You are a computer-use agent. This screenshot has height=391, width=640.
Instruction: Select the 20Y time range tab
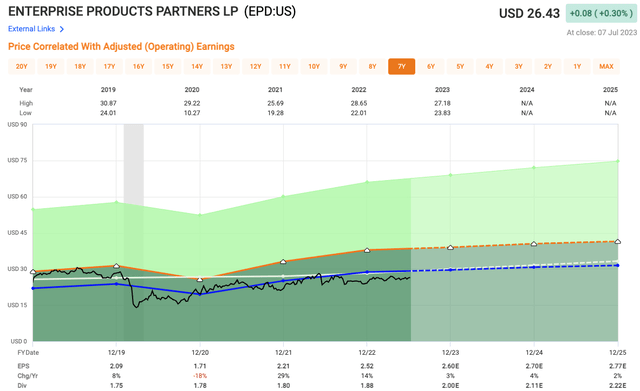tap(22, 67)
